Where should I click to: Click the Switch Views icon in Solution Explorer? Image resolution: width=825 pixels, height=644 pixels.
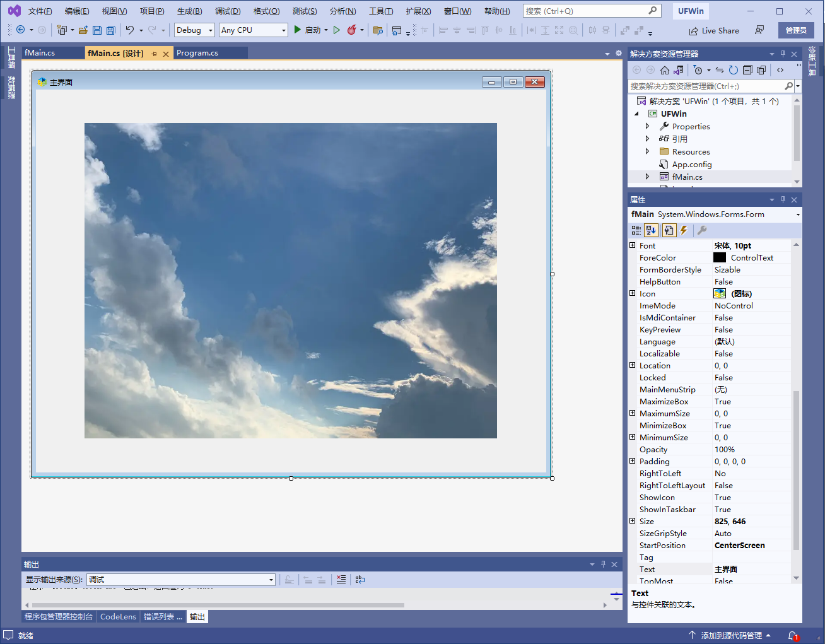coord(678,70)
